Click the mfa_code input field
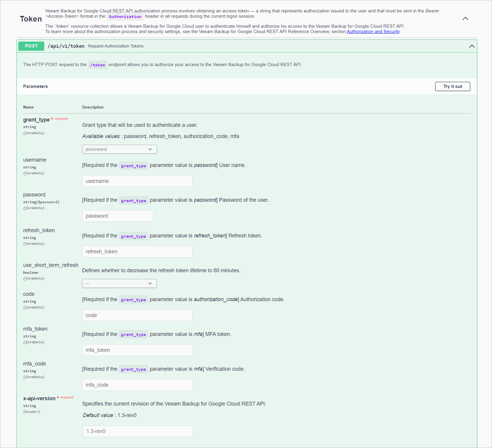The height and width of the screenshot is (448, 492). [137, 385]
